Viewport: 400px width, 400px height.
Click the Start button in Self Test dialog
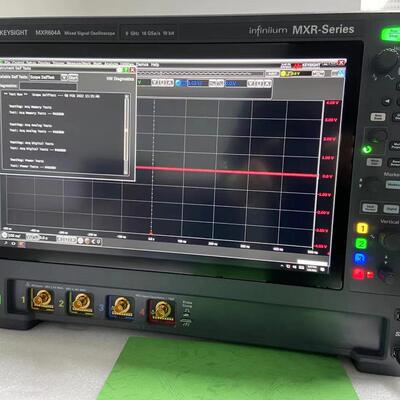pyautogui.click(x=73, y=78)
